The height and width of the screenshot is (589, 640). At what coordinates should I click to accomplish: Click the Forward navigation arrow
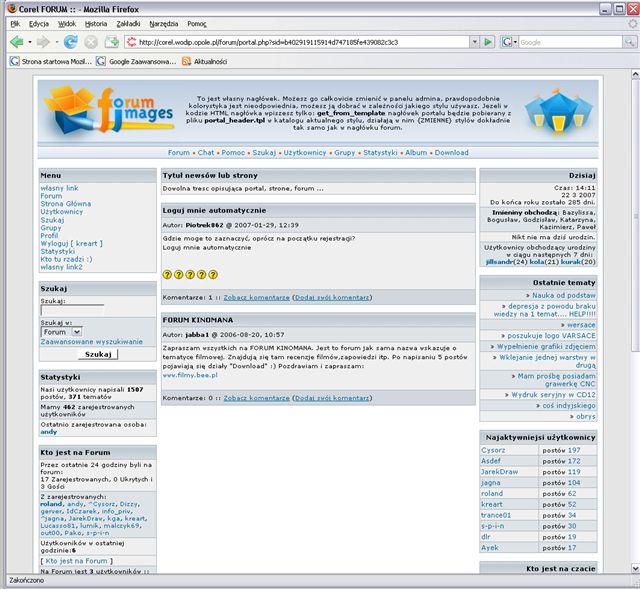[x=43, y=42]
